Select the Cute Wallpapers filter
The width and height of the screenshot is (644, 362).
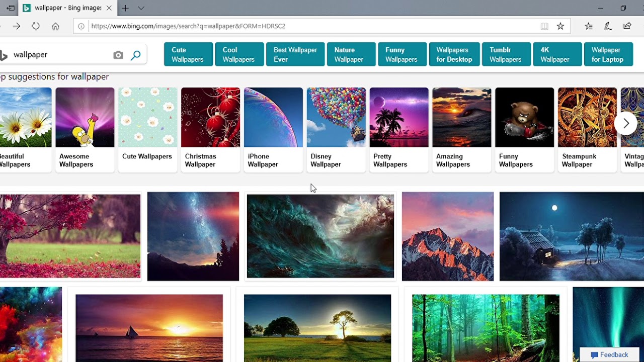pyautogui.click(x=188, y=54)
